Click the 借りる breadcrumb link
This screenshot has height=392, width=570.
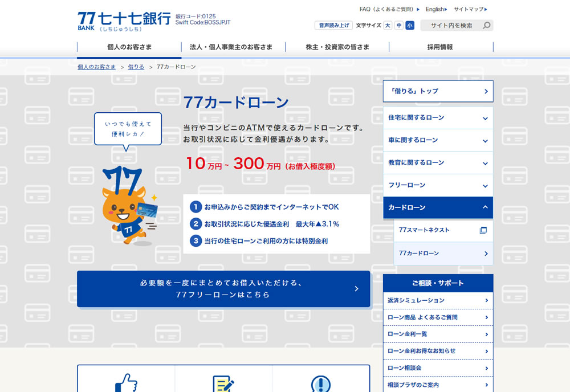[135, 66]
